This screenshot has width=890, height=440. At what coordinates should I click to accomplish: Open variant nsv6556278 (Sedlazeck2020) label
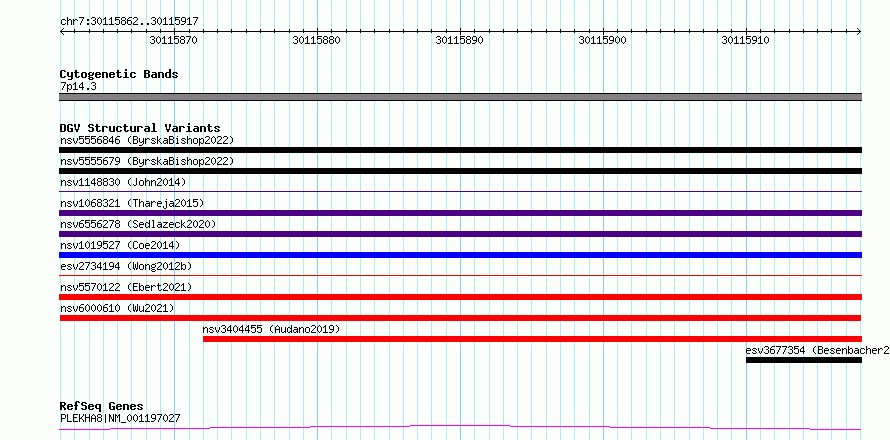138,224
